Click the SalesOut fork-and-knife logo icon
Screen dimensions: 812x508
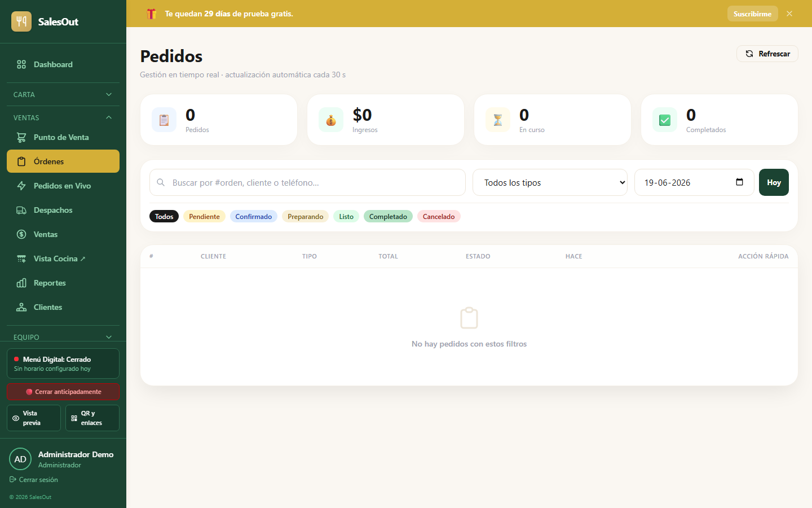pos(21,21)
